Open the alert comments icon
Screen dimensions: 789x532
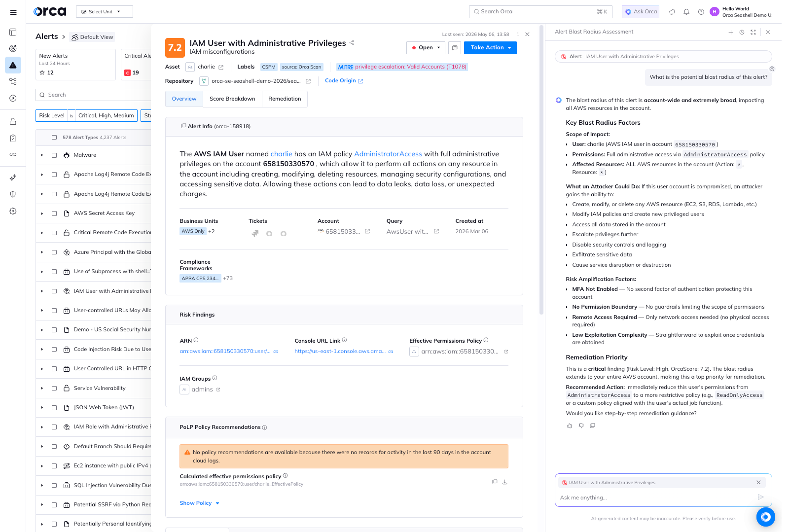(x=455, y=48)
